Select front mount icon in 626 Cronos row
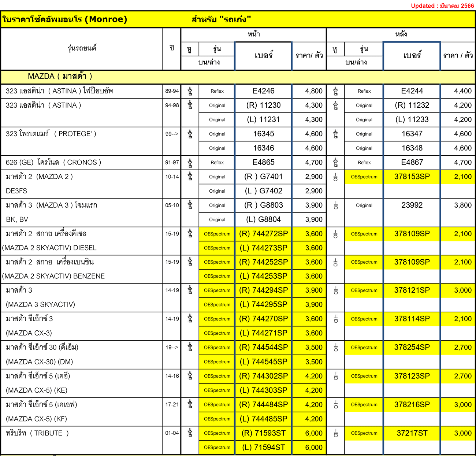This screenshot has height=456, width=476. [190, 163]
